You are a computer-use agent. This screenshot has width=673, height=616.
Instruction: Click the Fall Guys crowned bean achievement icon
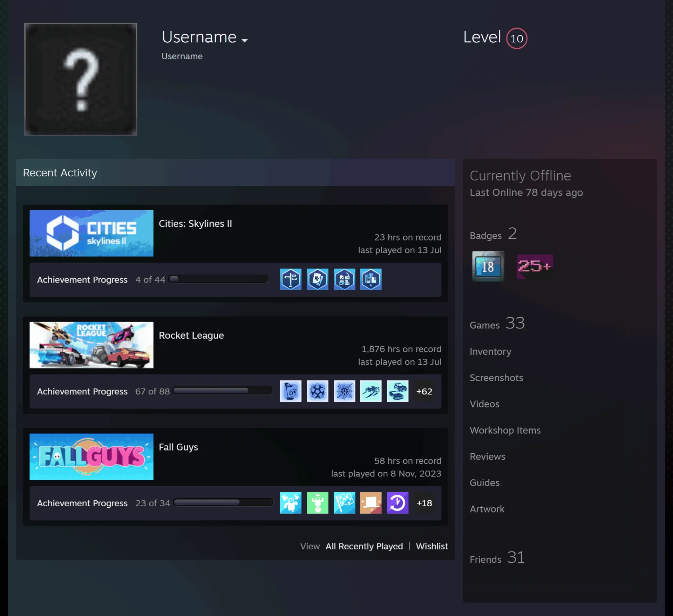pos(318,503)
